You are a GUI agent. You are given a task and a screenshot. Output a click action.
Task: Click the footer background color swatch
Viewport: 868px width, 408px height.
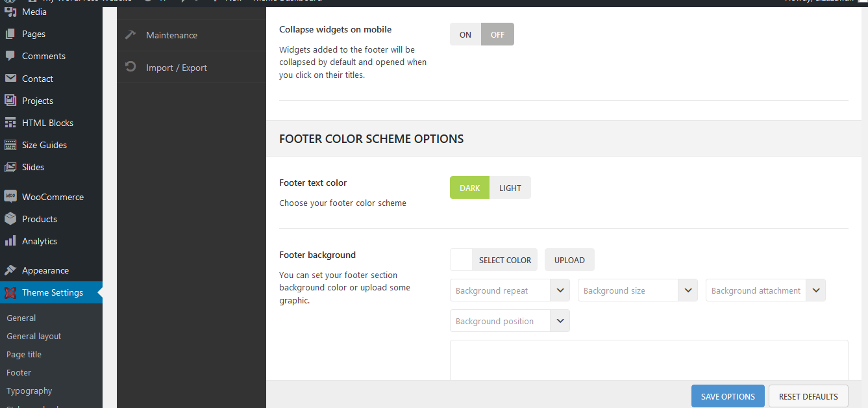(x=461, y=260)
